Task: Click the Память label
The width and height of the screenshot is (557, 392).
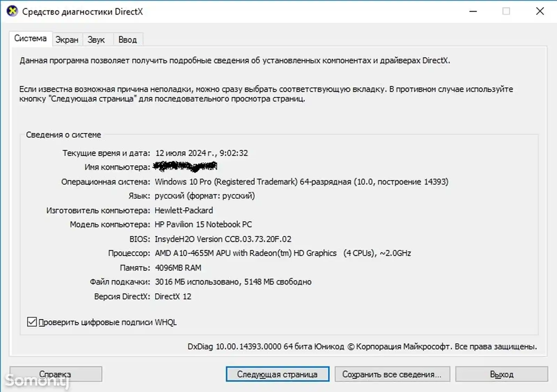Action: (135, 268)
